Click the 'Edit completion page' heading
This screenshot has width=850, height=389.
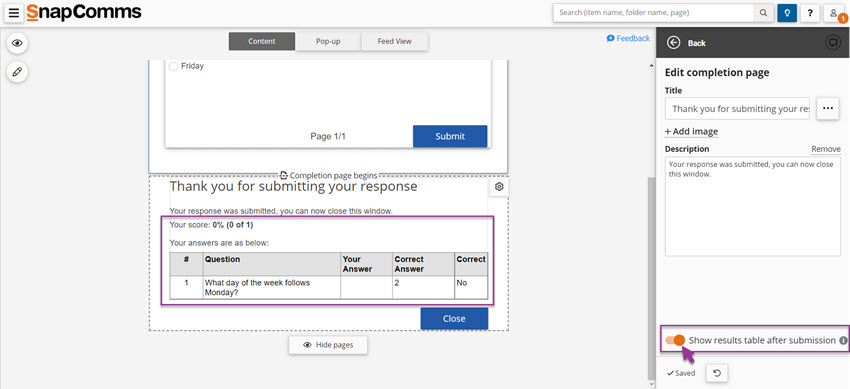717,73
